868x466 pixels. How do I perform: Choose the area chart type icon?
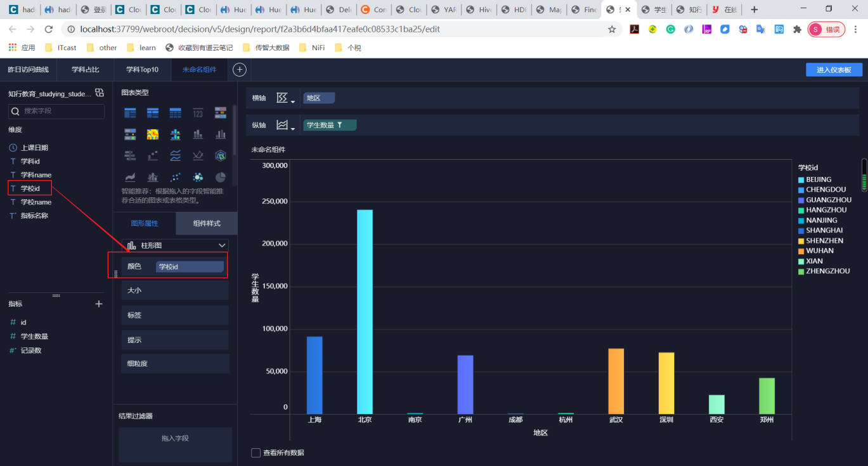[130, 177]
